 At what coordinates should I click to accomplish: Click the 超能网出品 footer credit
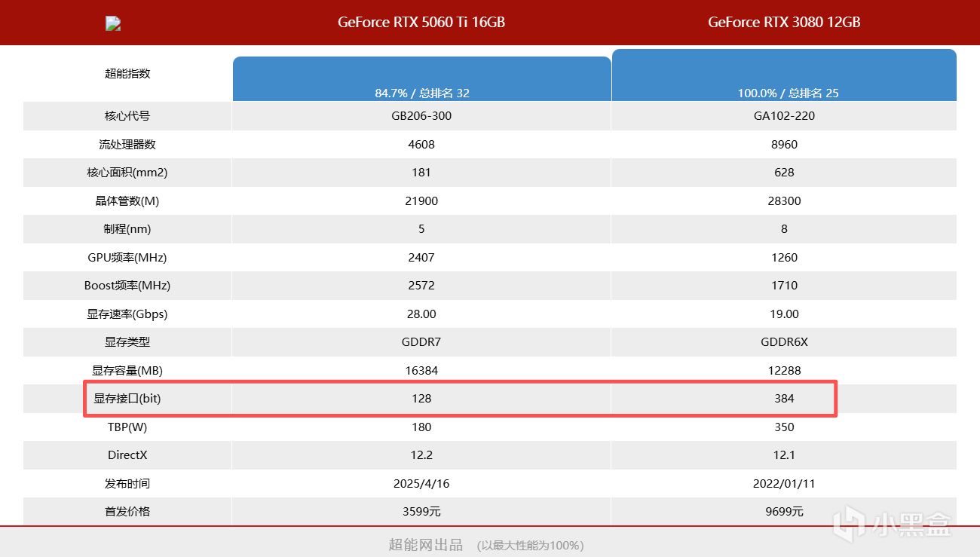pos(426,545)
